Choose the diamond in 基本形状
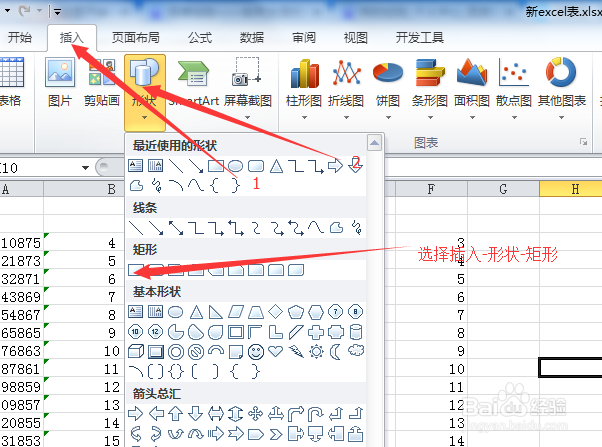Viewport: 602px width, 447px height. pyautogui.click(x=275, y=312)
